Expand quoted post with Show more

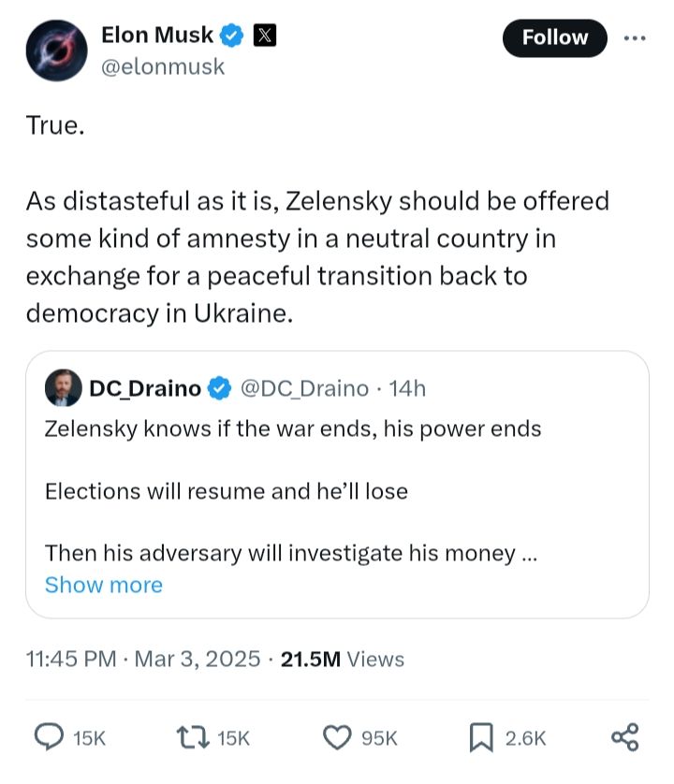coord(104,585)
